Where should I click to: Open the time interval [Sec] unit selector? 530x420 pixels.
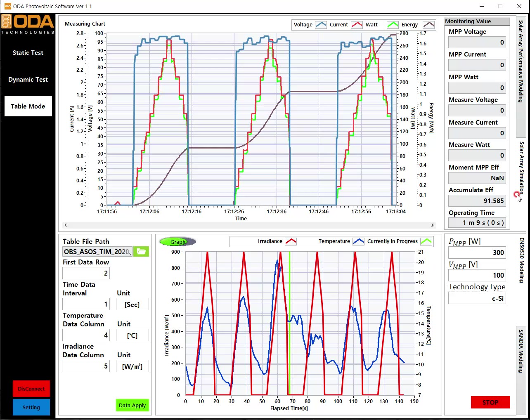click(132, 304)
